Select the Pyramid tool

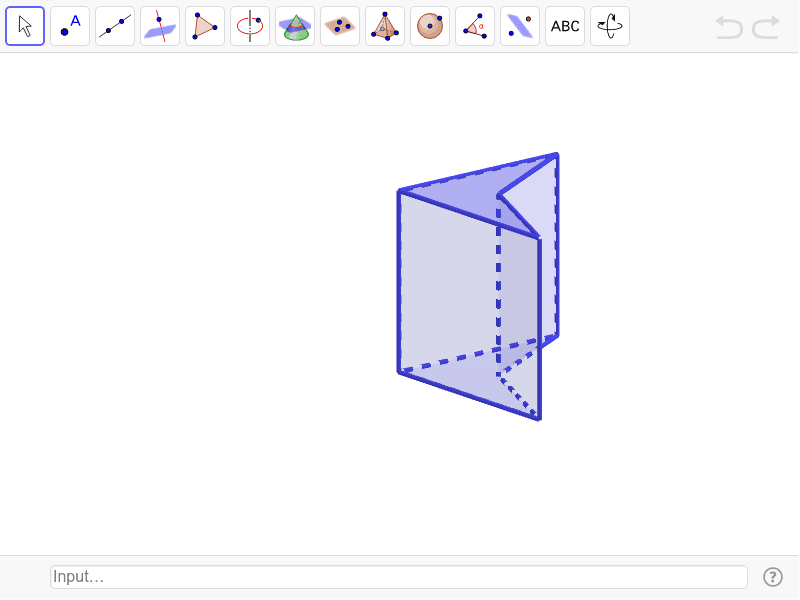click(x=385, y=25)
